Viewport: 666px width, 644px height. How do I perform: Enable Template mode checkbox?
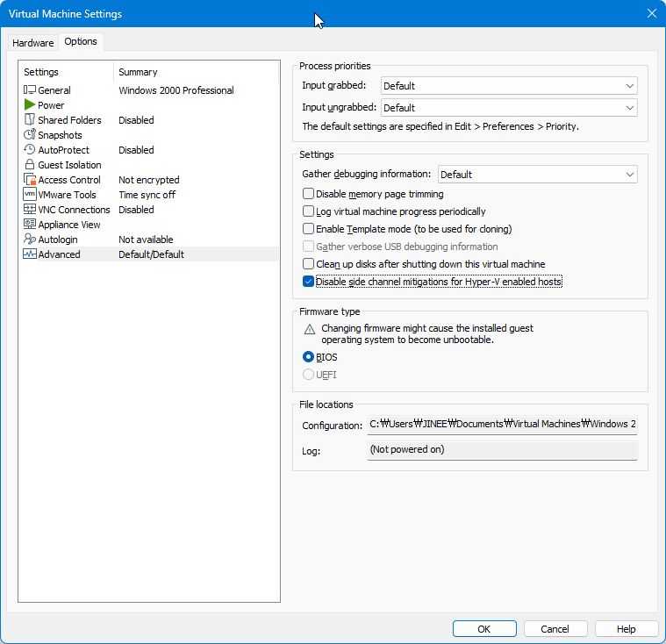click(x=308, y=228)
